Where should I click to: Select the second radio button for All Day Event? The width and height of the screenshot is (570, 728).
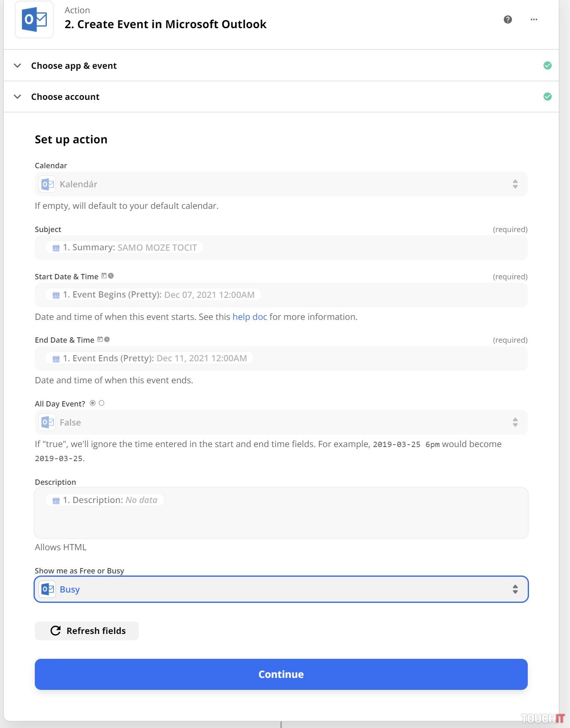101,403
